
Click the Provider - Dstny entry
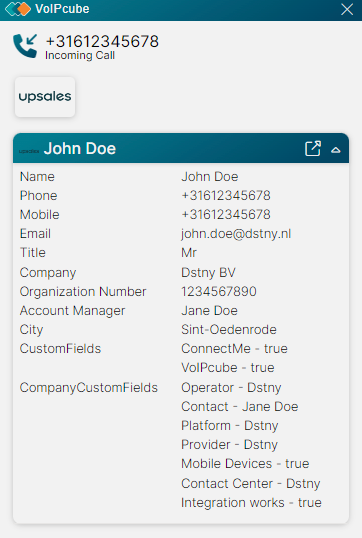coord(230,445)
